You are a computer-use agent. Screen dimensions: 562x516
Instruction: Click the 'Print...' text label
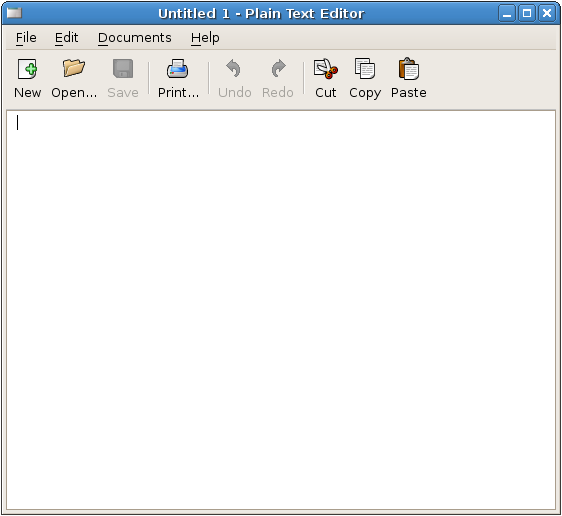178,93
